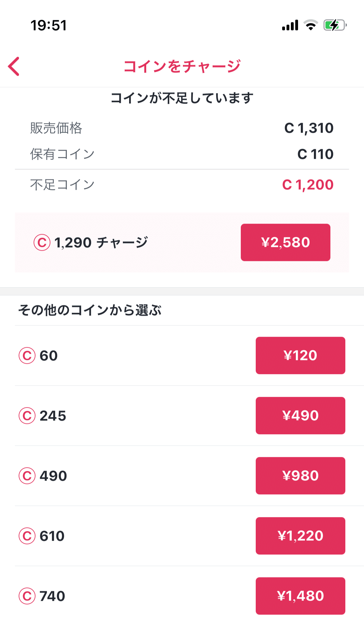364x623 pixels.
Task: Tap the back arrow icon
Action: (x=14, y=66)
